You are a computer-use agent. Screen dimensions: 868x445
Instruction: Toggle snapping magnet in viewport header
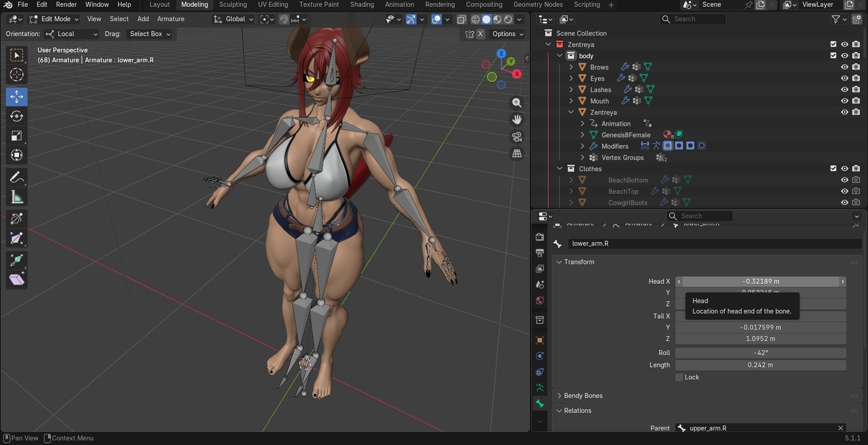point(284,19)
